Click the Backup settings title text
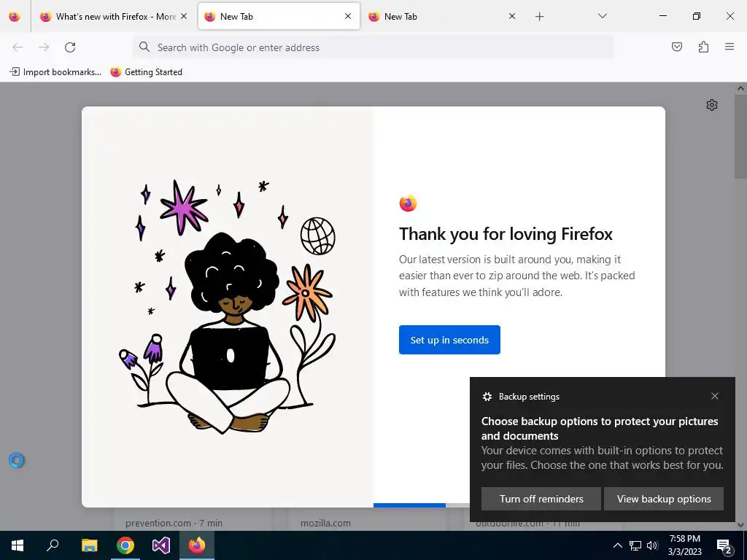 [x=529, y=397]
